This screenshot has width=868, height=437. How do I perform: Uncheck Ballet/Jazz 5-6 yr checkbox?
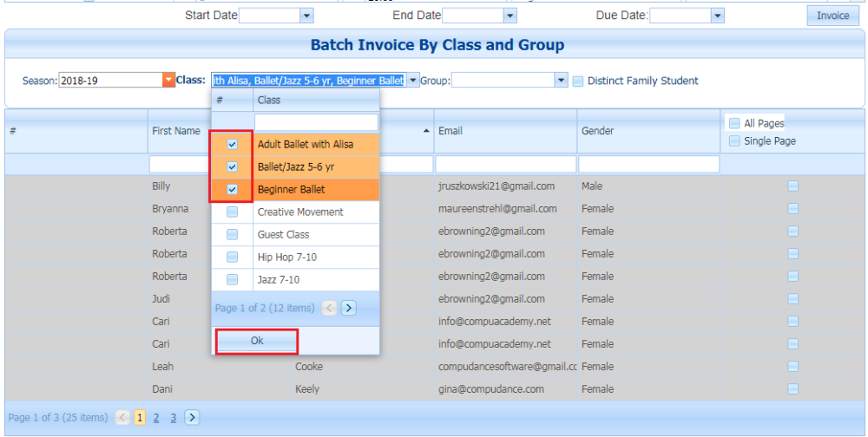pos(233,167)
